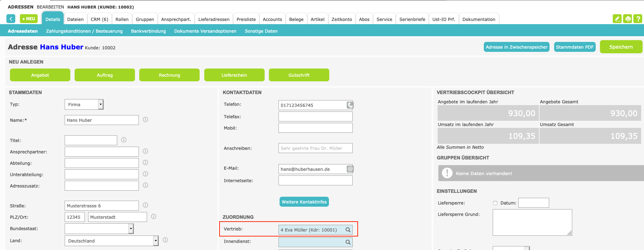The image size is (644, 250).
Task: Open the Bankverbindung sub-tab
Action: 148,31
